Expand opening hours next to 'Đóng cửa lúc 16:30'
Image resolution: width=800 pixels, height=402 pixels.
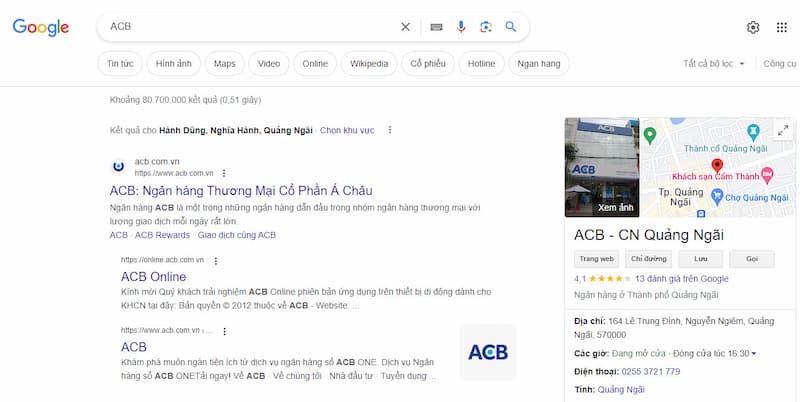[x=754, y=353]
